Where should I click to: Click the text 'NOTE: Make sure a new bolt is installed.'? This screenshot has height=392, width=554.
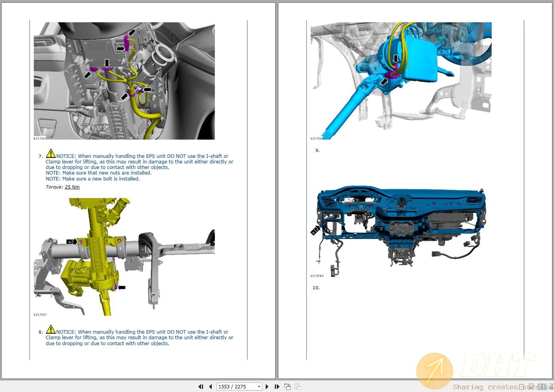coord(93,179)
